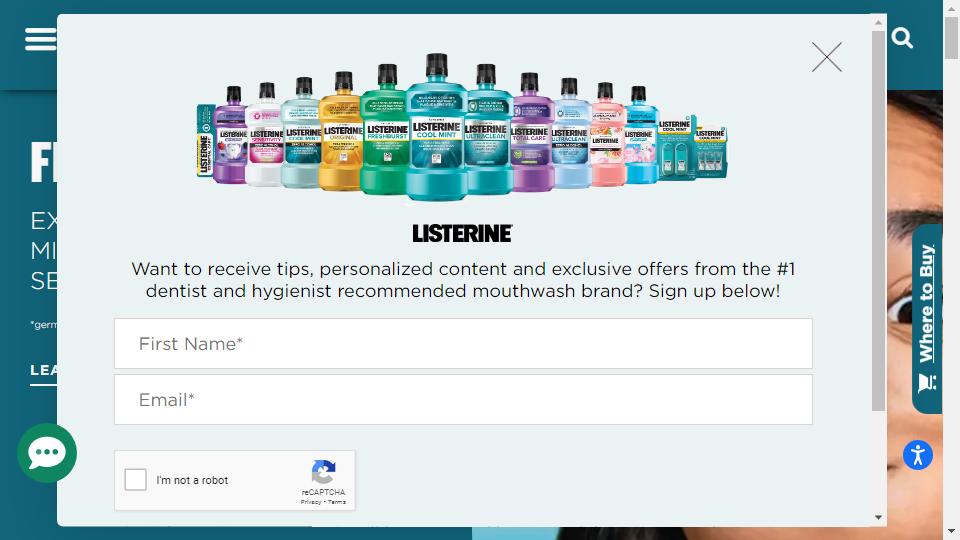Open the green live chat bubble
Screen dimensions: 960x540
[47, 453]
